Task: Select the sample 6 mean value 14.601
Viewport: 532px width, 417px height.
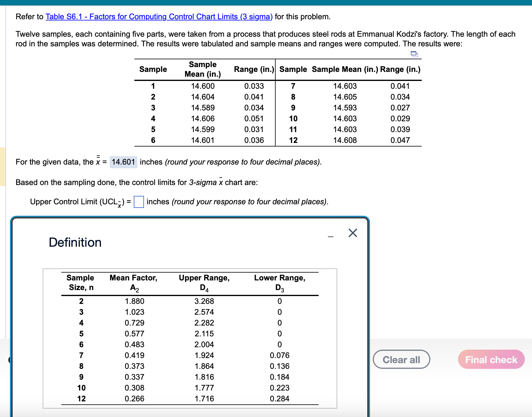Action: point(203,140)
